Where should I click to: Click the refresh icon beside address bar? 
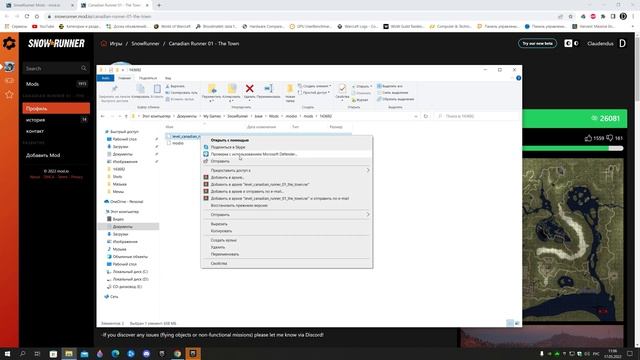pyautogui.click(x=426, y=116)
